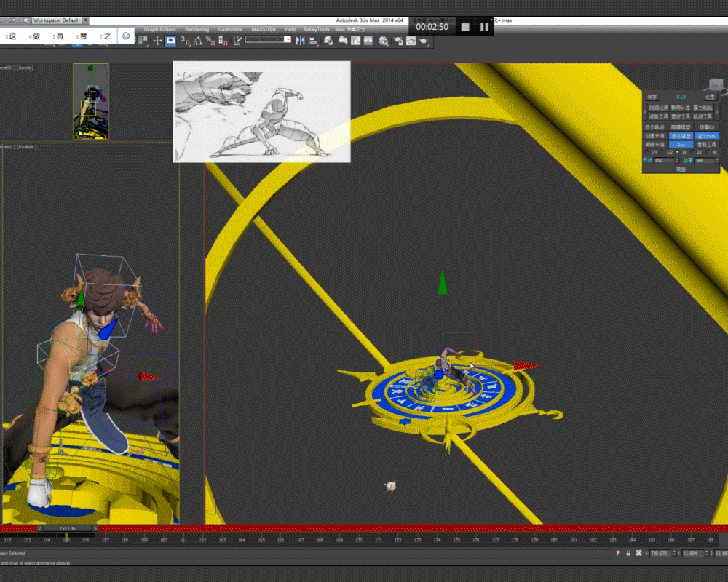The image size is (728, 582).
Task: Open the MAXScript menu
Action: [264, 29]
